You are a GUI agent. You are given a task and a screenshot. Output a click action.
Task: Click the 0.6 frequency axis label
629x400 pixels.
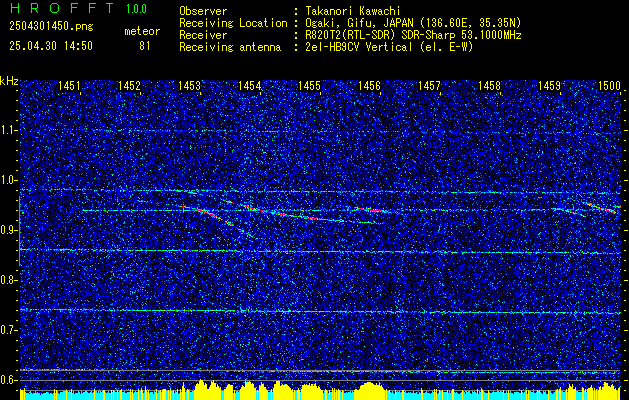pos(9,380)
